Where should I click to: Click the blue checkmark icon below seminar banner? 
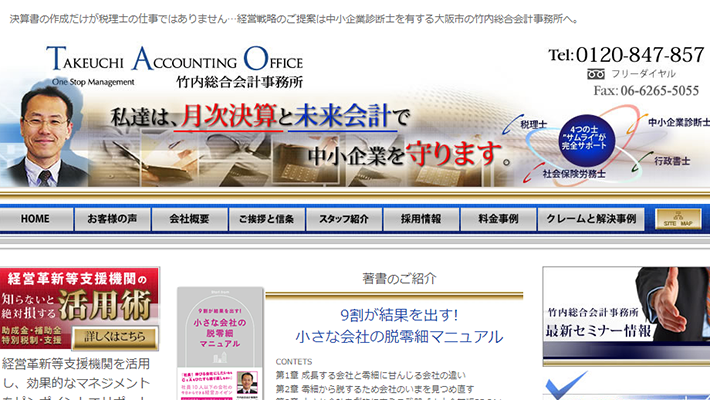point(566,385)
